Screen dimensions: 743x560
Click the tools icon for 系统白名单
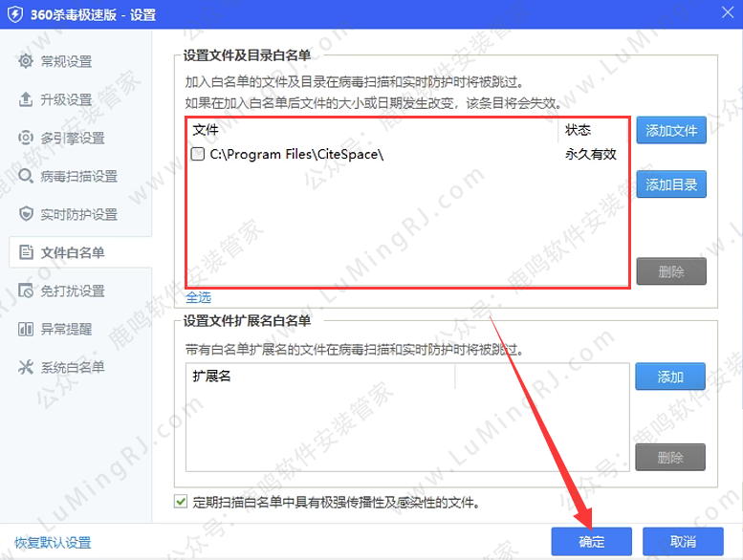click(26, 367)
